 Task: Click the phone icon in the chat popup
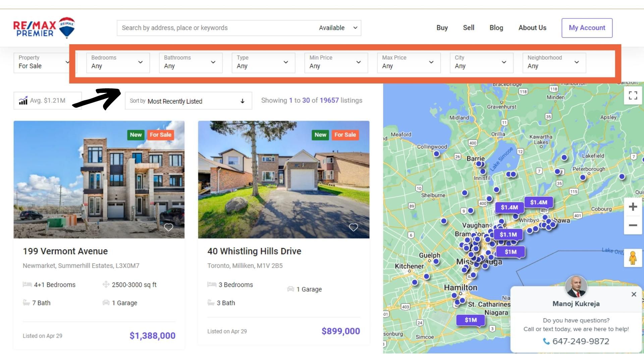546,341
